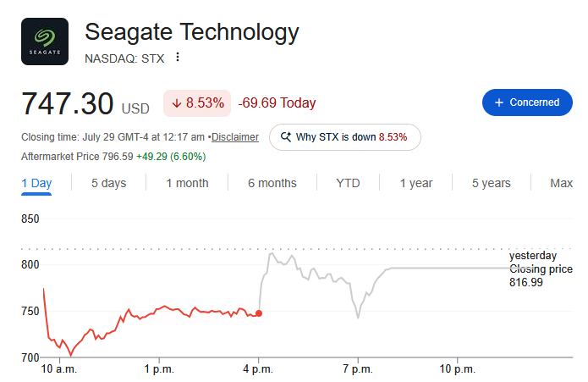This screenshot has width=588, height=382.
Task: Click the grey aftermarket line near 7 p.m.
Action: click(x=358, y=313)
